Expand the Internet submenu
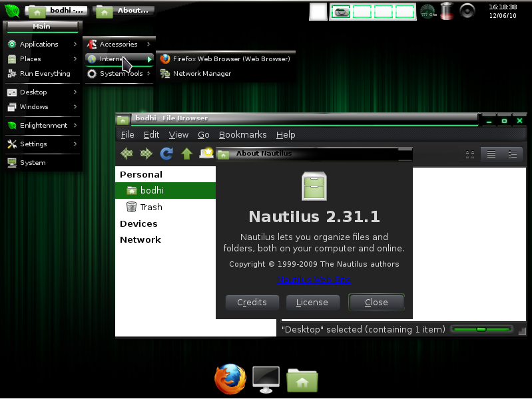This screenshot has width=532, height=399. [119, 59]
